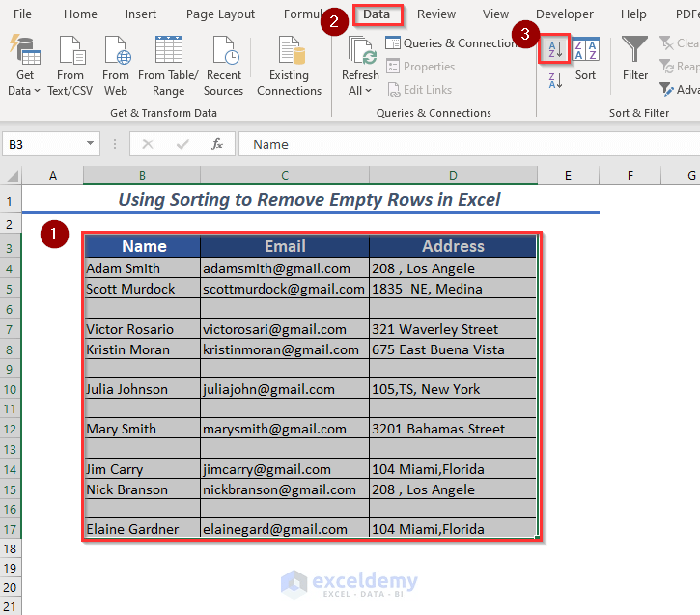The width and height of the screenshot is (700, 615).
Task: Open the Help tab
Action: tap(633, 14)
